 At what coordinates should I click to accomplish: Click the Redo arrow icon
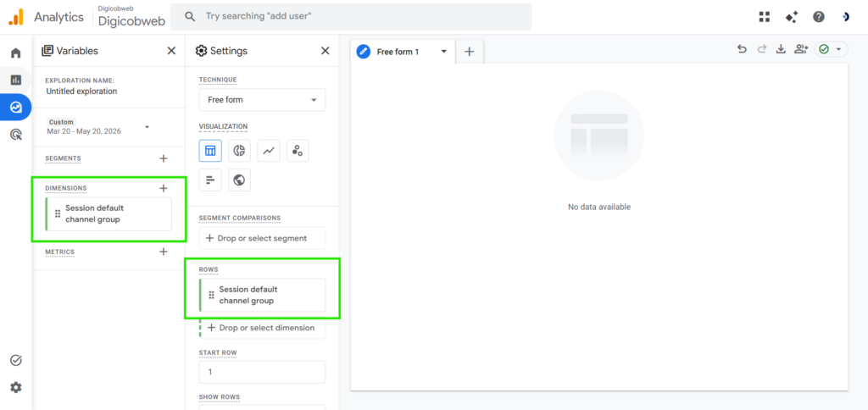coord(762,49)
